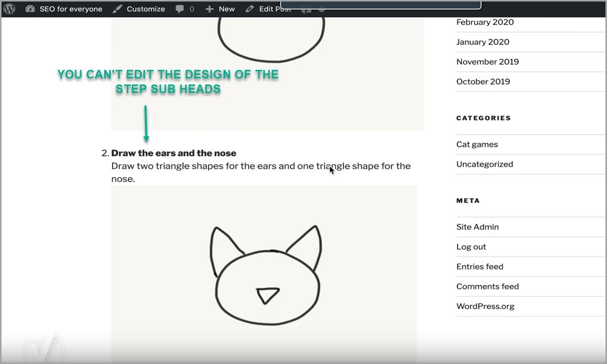The height and width of the screenshot is (364, 607).
Task: Visit WordPress.org via the Meta link
Action: (x=485, y=306)
